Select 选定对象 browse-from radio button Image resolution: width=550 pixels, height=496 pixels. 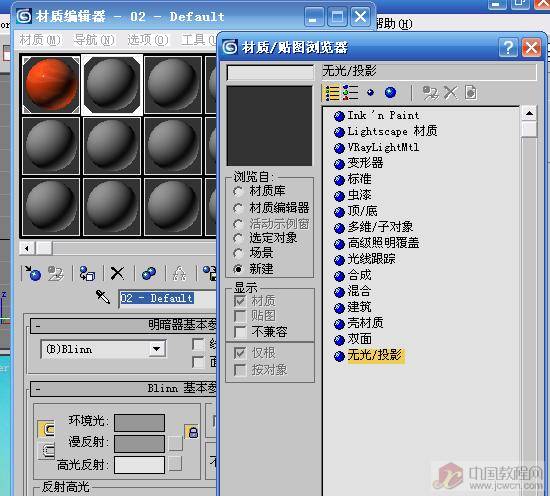[x=238, y=238]
